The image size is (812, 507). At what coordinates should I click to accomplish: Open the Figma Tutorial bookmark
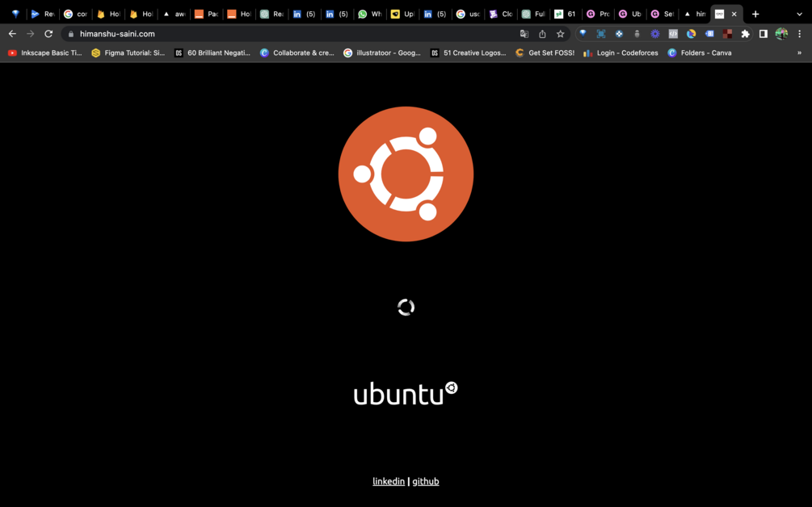(x=128, y=52)
